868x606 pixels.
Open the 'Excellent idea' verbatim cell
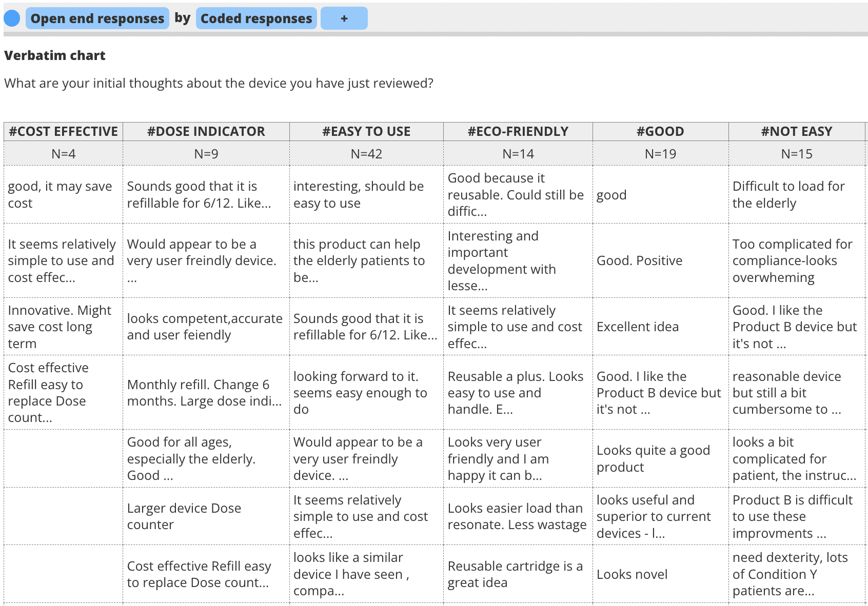637,327
